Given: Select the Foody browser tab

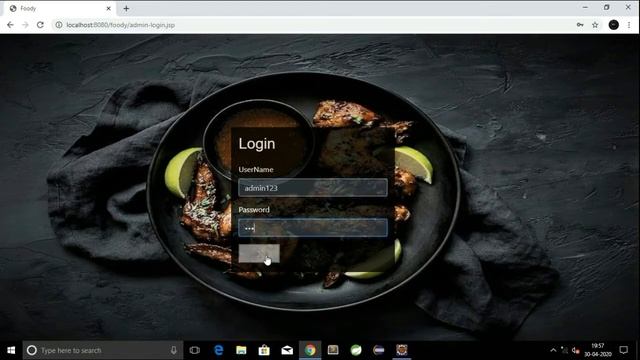Looking at the screenshot, I should [60, 9].
